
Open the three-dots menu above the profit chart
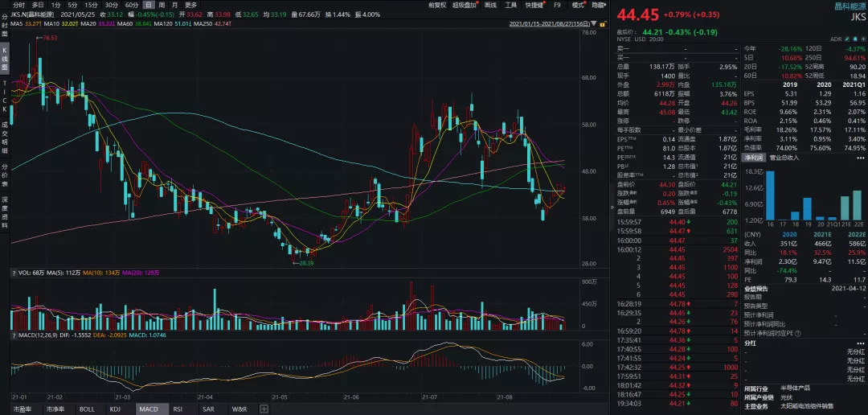point(862,158)
